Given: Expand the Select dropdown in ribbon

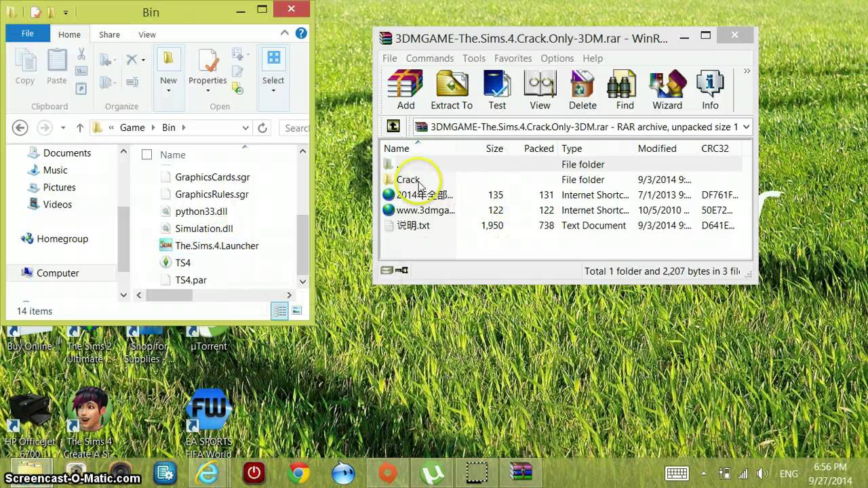Looking at the screenshot, I should pyautogui.click(x=273, y=90).
